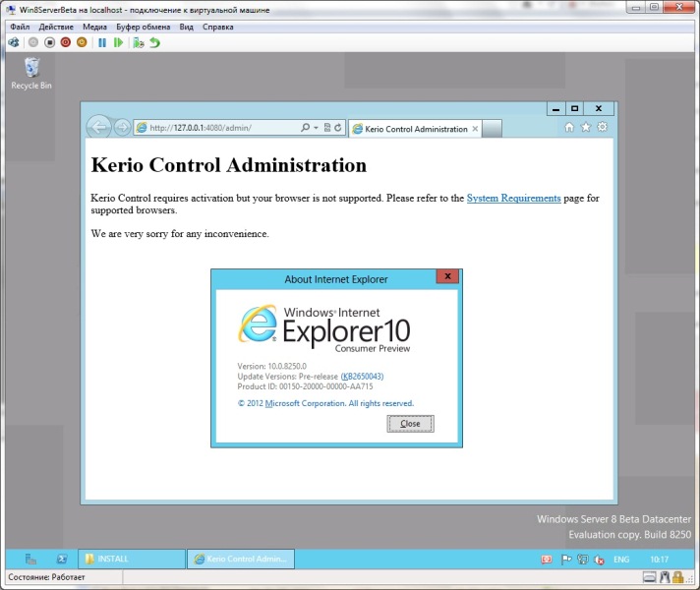Click the red Shut Down VM icon
The width and height of the screenshot is (700, 590).
[66, 42]
